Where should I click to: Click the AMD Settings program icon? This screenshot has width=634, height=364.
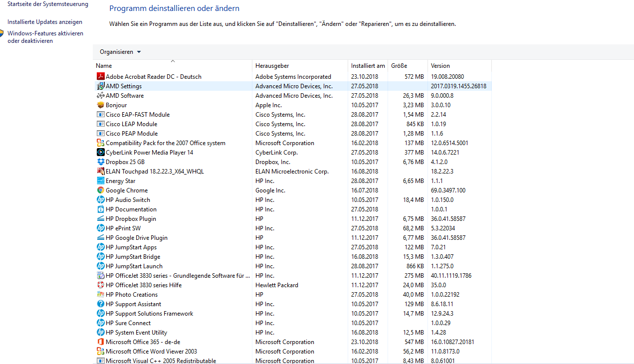(100, 86)
